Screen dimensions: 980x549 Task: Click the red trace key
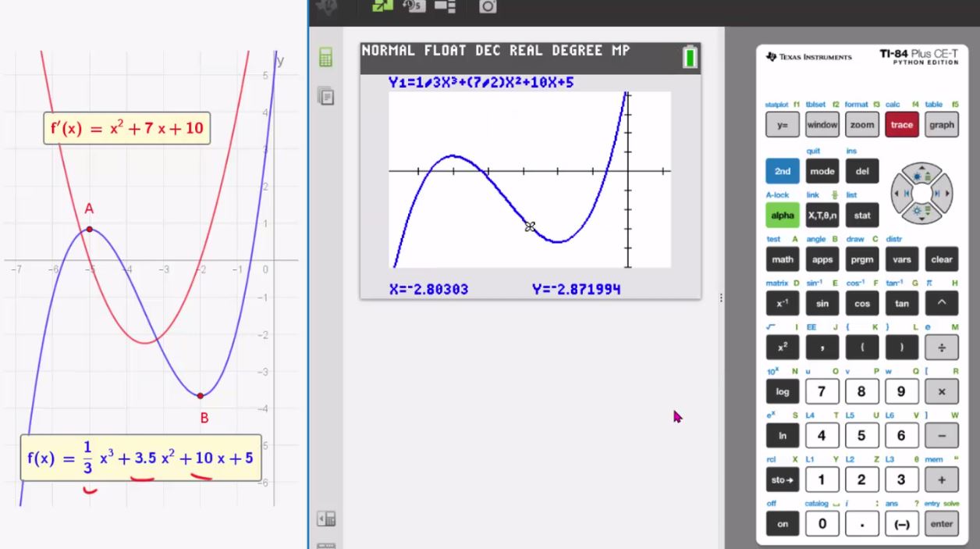click(901, 125)
